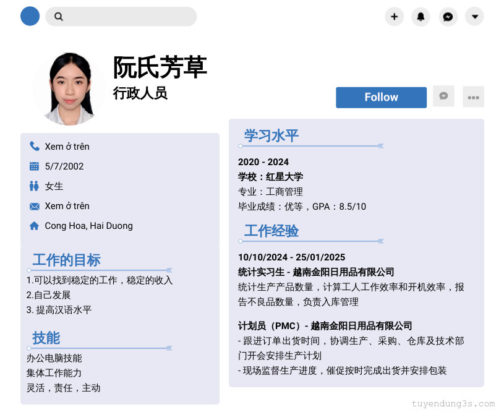Click the envelope email icon
The image size is (504, 420).
(x=35, y=206)
